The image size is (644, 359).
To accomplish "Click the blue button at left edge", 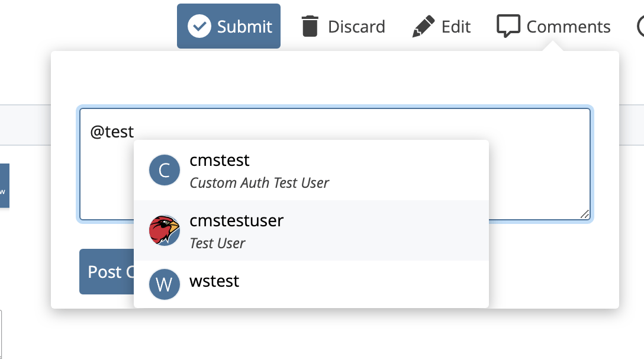I will (x=4, y=186).
